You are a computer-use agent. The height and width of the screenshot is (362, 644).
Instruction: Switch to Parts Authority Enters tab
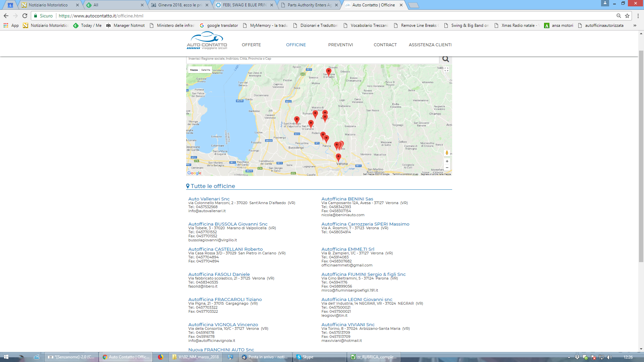point(309,5)
